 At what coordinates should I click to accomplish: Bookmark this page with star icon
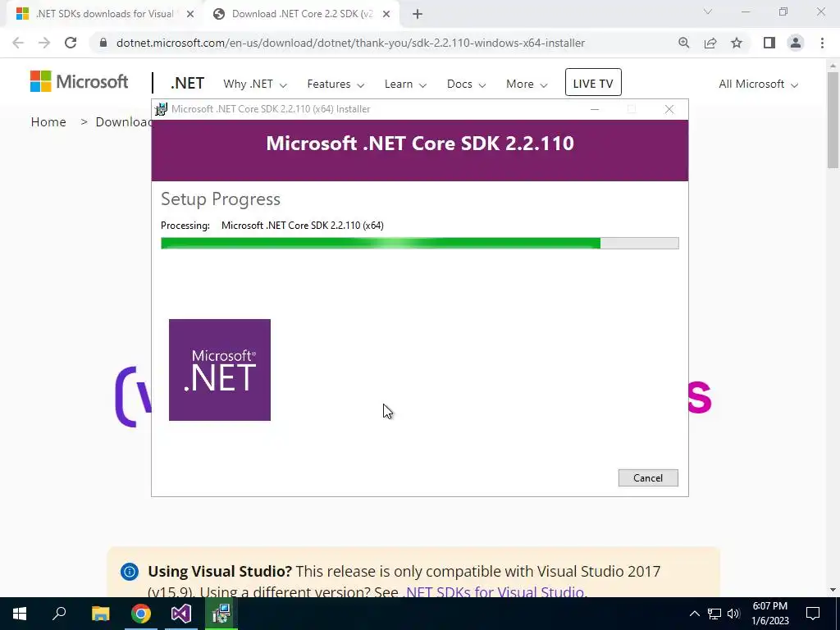pos(737,43)
